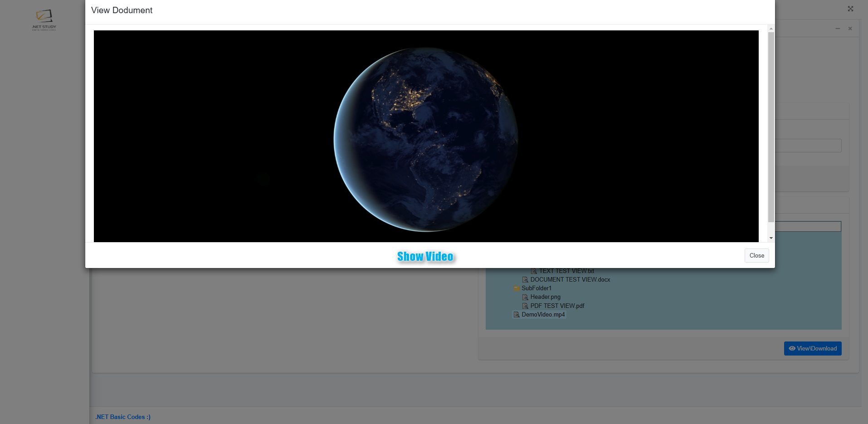Click the Show Video label
Image resolution: width=868 pixels, height=424 pixels.
pyautogui.click(x=425, y=257)
